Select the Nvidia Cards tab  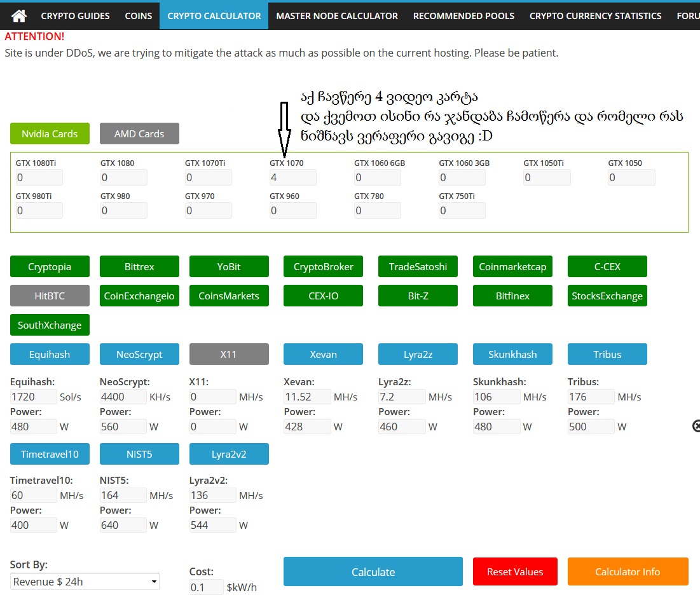coord(50,133)
